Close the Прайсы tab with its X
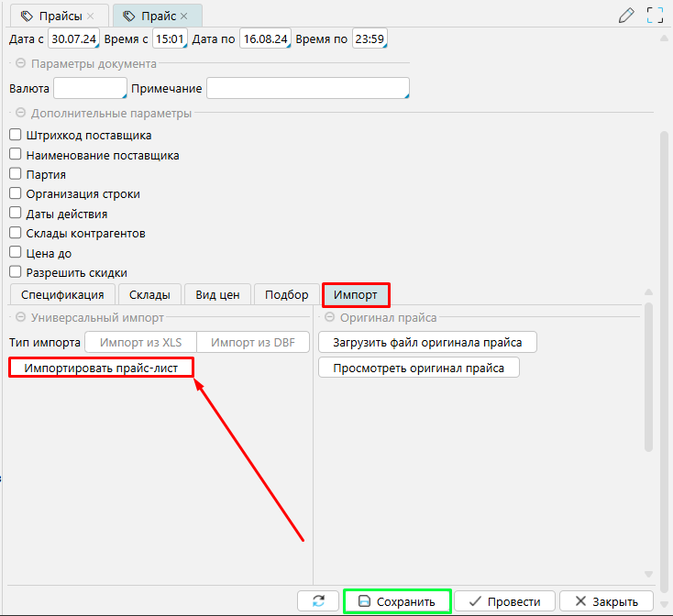This screenshot has width=673, height=616. pos(90,16)
